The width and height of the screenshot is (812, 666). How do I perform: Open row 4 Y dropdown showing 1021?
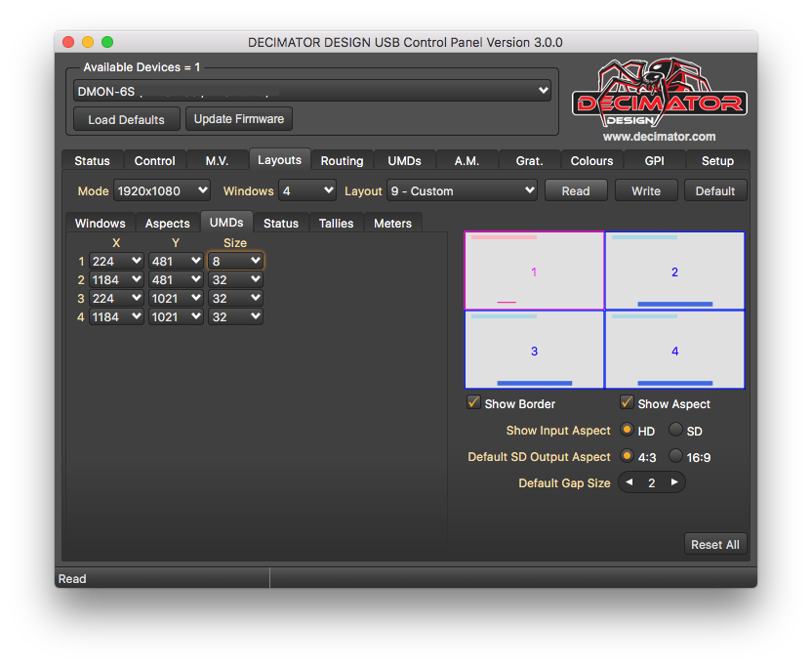tap(176, 317)
